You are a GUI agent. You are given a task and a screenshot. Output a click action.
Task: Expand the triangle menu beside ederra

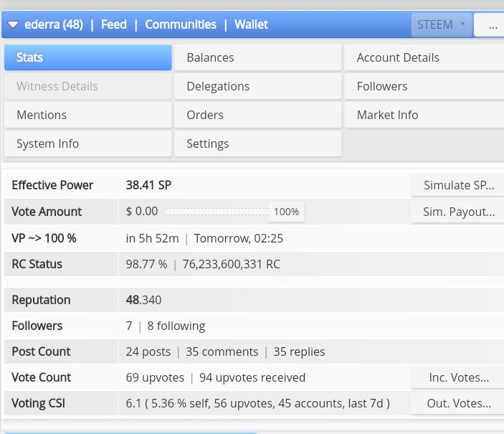(x=13, y=25)
